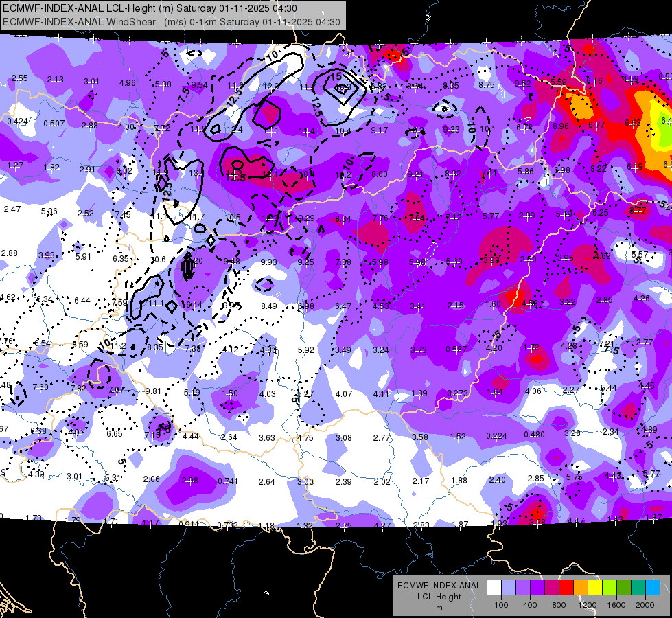
Task: Click the wind shear value 3.49
Action: pos(343,350)
